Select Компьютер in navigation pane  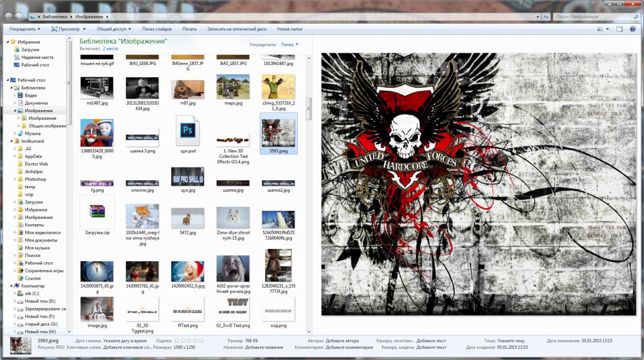(33, 286)
